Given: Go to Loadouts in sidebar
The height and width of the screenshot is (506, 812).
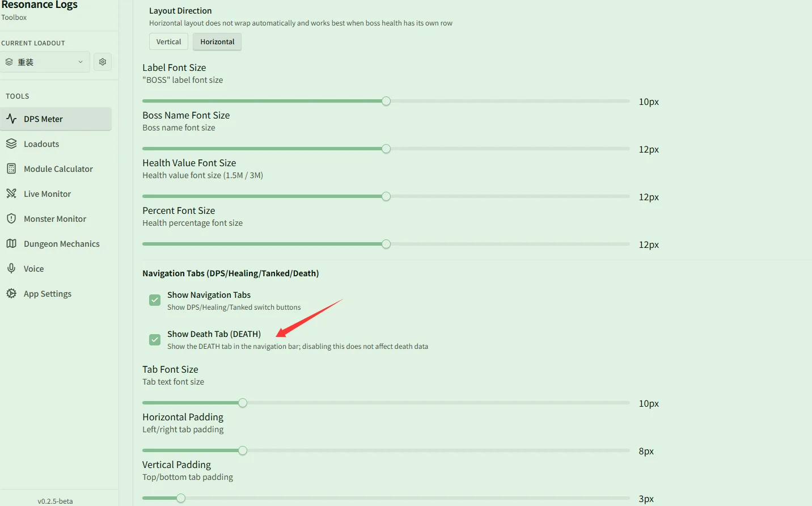Looking at the screenshot, I should tap(56, 144).
